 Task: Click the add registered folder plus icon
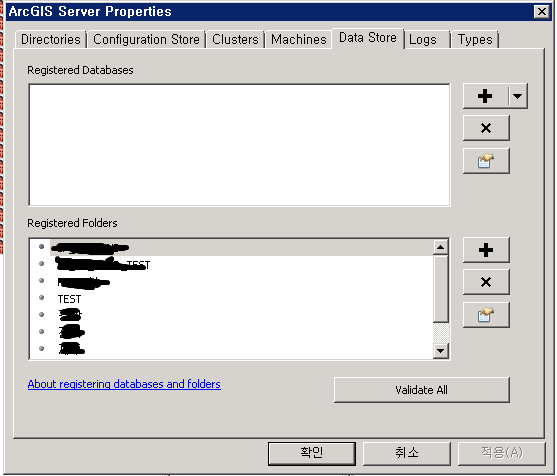(x=486, y=250)
